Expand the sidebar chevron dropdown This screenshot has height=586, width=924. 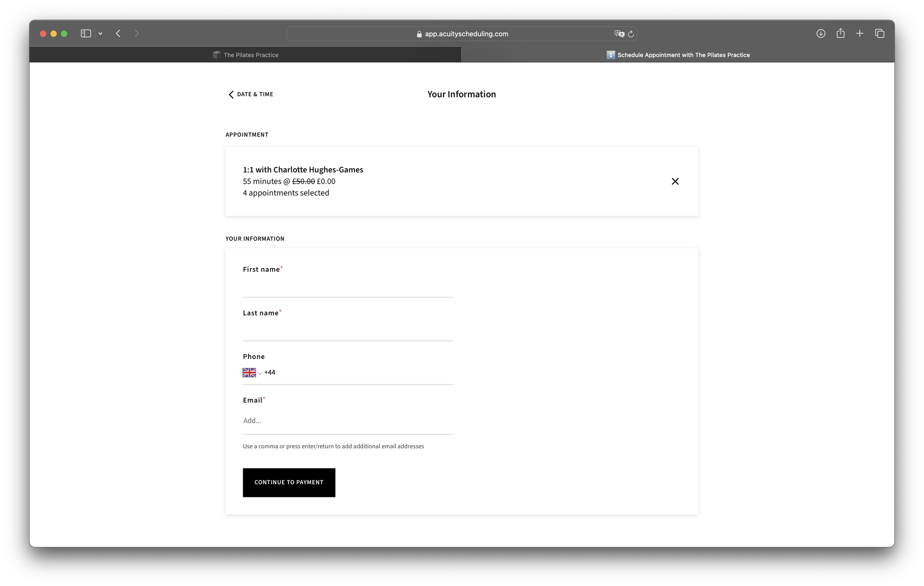[x=100, y=33]
